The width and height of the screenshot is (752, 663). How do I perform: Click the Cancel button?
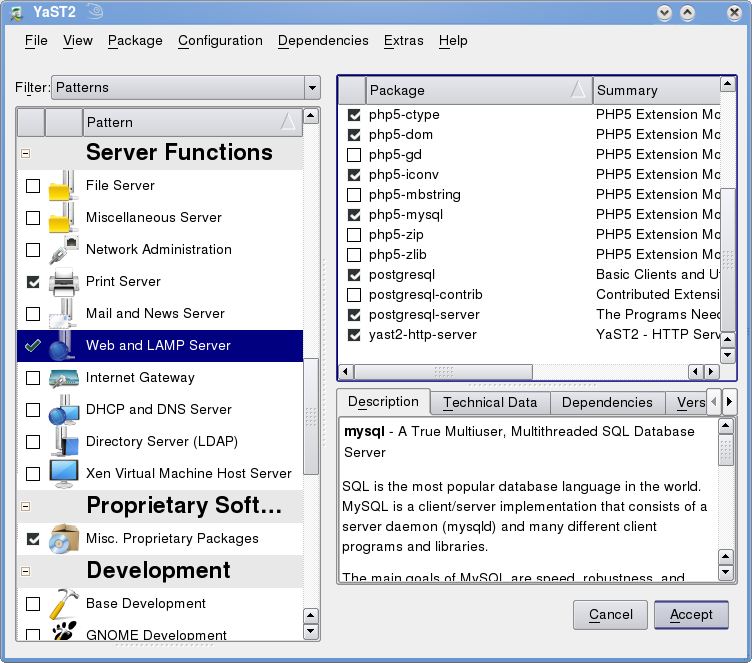click(x=610, y=615)
